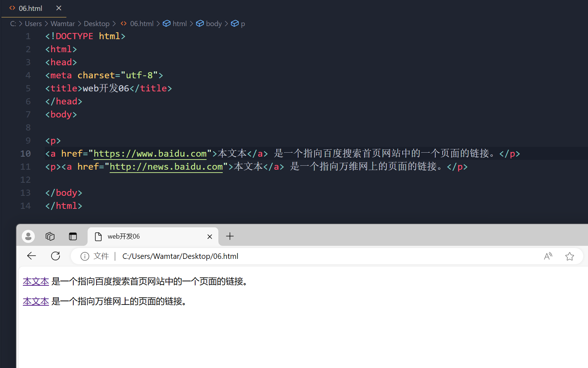Click the closing </html> tag line
Screen dimensions: 588x368
64,206
